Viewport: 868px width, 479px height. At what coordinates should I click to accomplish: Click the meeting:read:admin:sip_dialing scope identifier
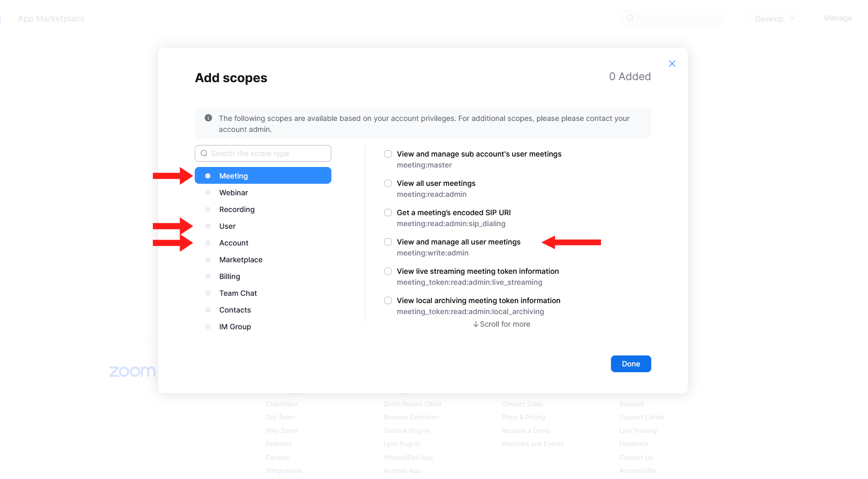click(451, 224)
